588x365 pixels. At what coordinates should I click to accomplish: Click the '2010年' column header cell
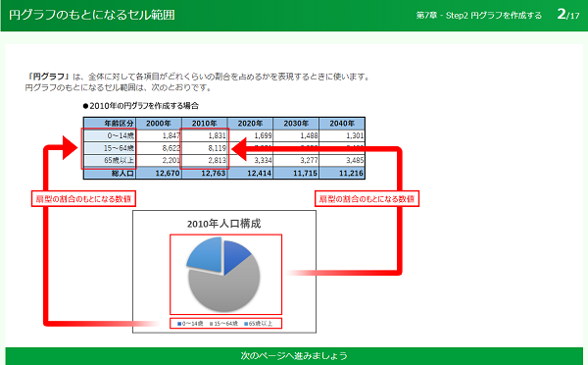tap(205, 124)
